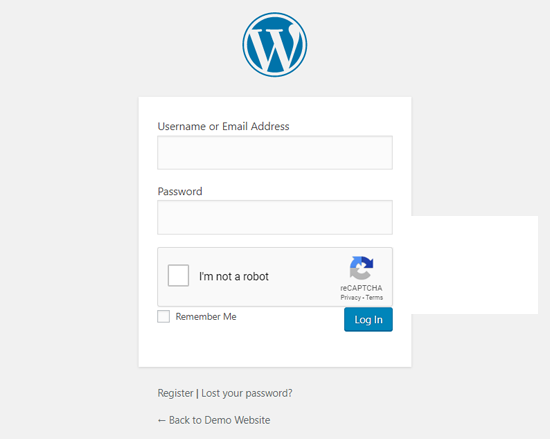Focus the Username or Email Address field
This screenshot has height=439, width=550.
click(x=275, y=153)
